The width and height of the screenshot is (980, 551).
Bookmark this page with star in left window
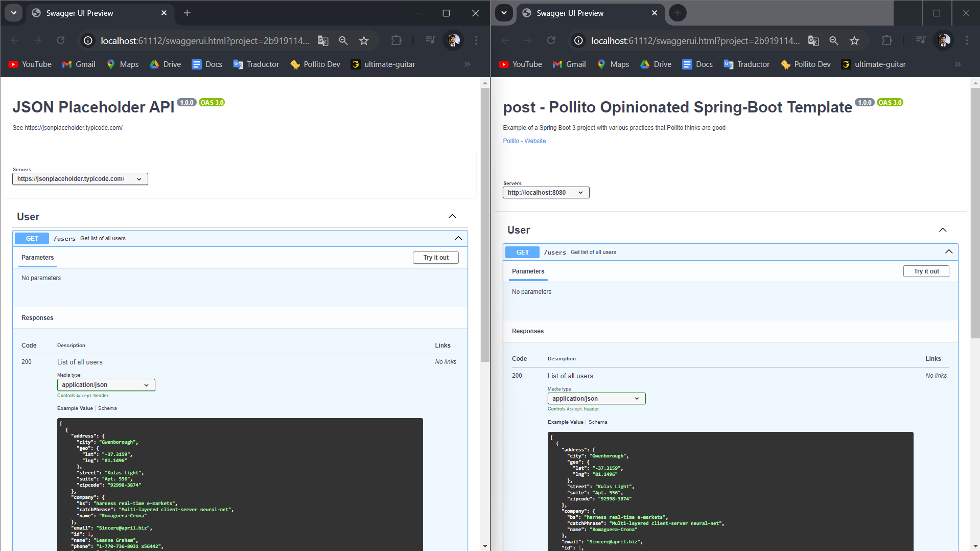click(x=364, y=40)
